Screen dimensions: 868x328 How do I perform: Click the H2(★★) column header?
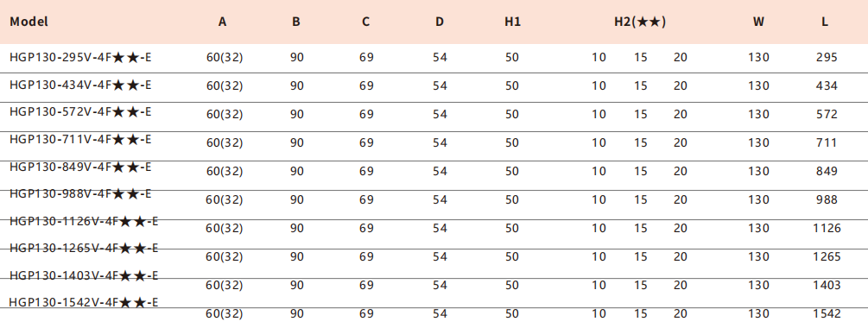coord(640,22)
